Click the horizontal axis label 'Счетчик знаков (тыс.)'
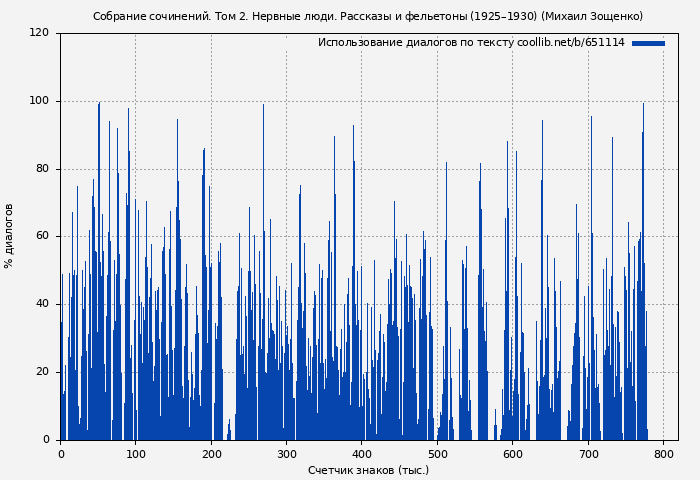Image resolution: width=700 pixels, height=480 pixels. click(x=368, y=470)
